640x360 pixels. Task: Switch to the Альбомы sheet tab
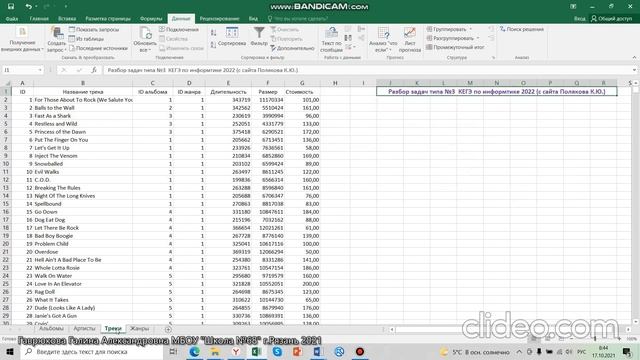51,329
